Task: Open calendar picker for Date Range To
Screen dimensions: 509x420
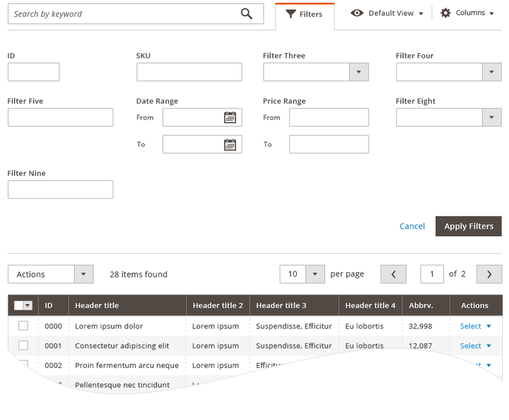Action: (230, 144)
